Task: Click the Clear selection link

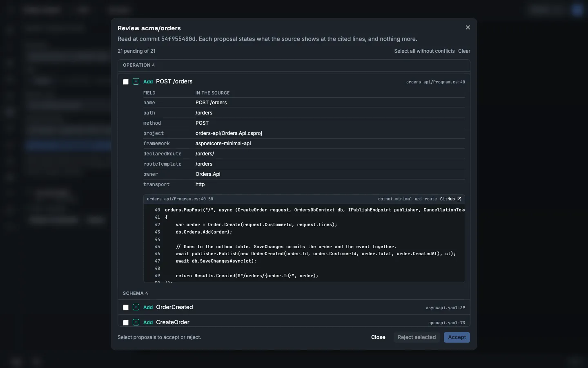Action: [464, 51]
